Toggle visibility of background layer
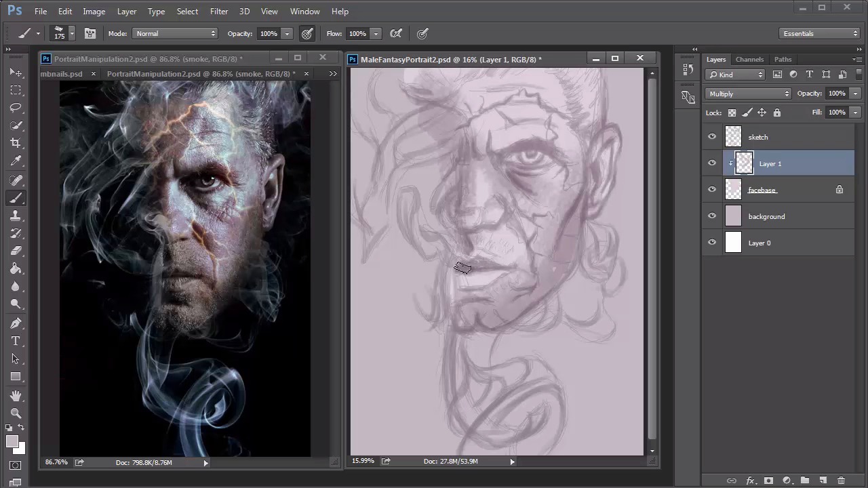868x488 pixels. click(x=712, y=216)
